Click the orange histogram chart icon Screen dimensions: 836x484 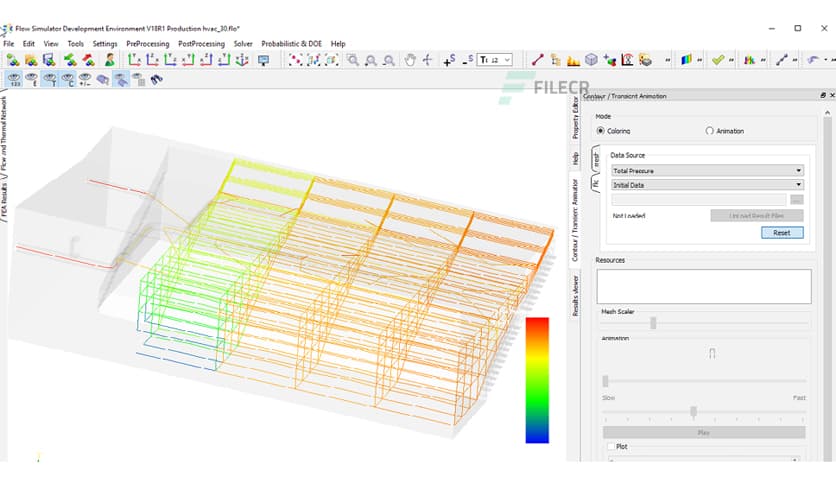(x=573, y=60)
